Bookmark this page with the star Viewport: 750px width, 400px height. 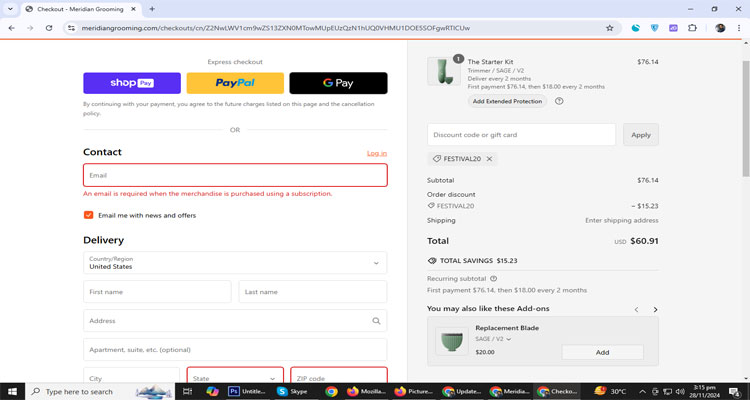[x=609, y=28]
